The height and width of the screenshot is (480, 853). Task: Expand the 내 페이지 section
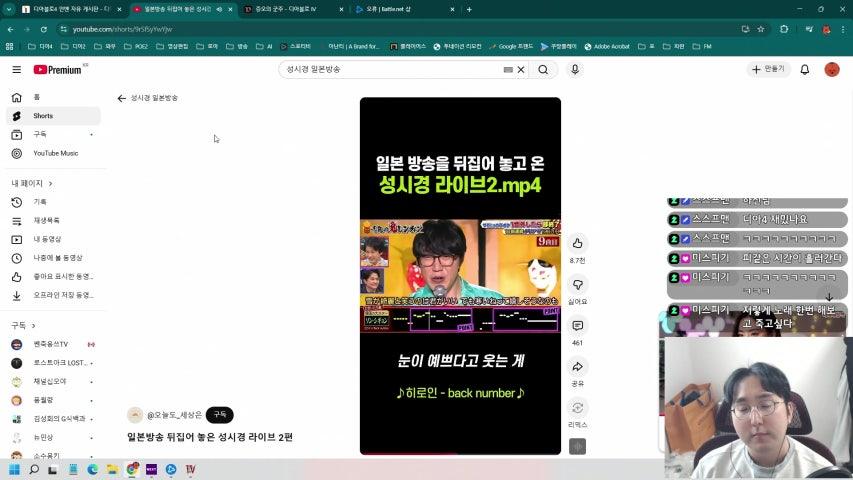click(x=32, y=184)
